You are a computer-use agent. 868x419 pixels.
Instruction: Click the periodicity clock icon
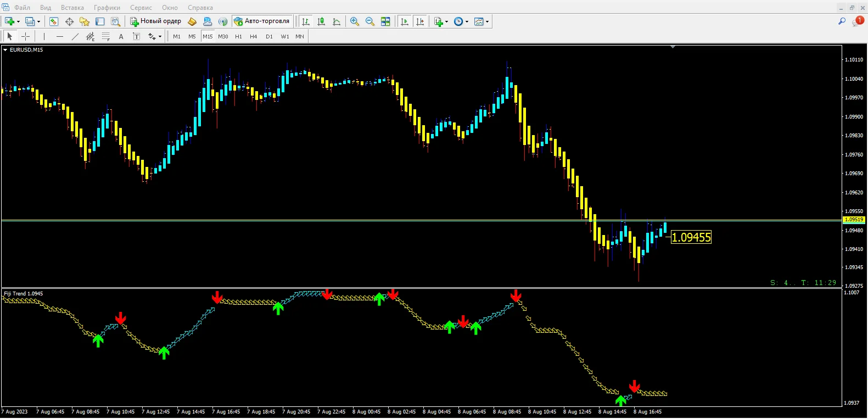click(x=458, y=21)
